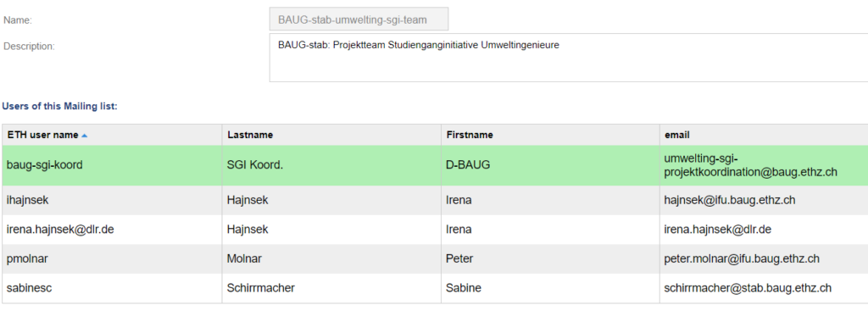Select the sabinesc user row
This screenshot has width=868, height=316.
(x=435, y=288)
